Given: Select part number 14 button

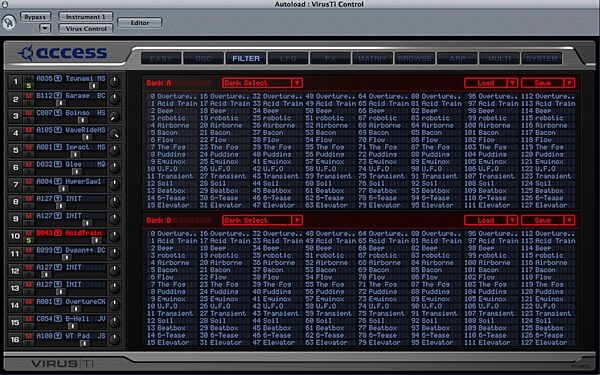Looking at the screenshot, I should point(15,305).
